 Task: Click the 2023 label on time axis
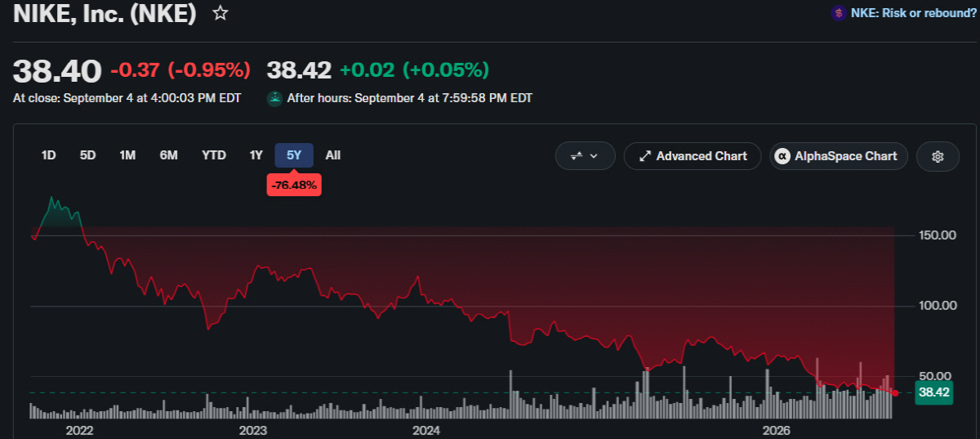coord(253,430)
